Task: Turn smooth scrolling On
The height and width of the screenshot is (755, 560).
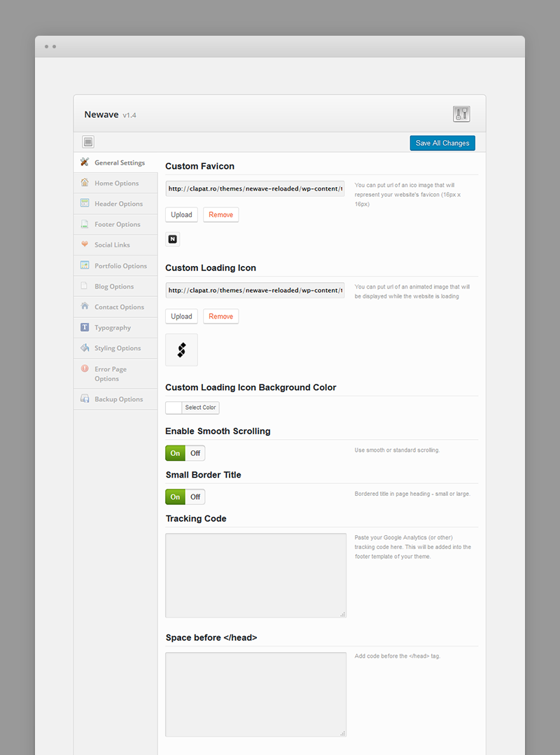Action: (x=175, y=453)
